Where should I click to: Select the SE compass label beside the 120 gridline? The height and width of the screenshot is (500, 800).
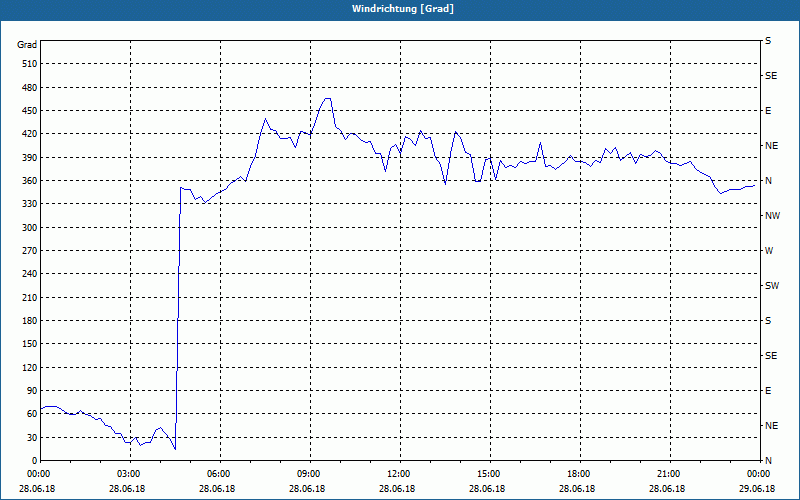771,356
